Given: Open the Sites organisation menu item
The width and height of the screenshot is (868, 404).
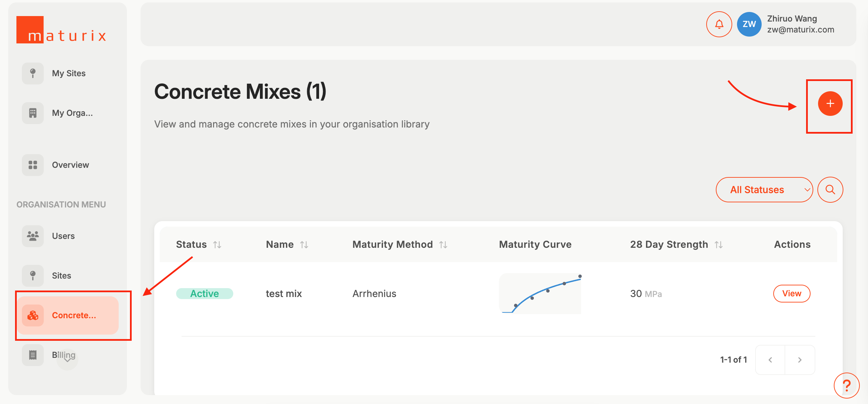Looking at the screenshot, I should tap(62, 276).
